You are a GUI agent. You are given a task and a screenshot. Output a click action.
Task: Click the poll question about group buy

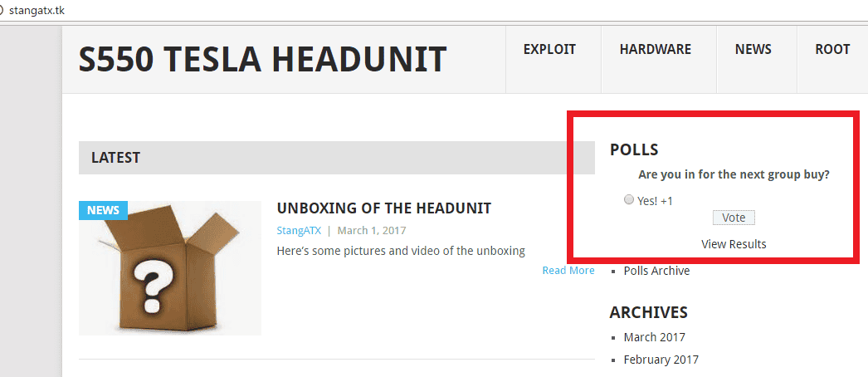[x=734, y=175]
